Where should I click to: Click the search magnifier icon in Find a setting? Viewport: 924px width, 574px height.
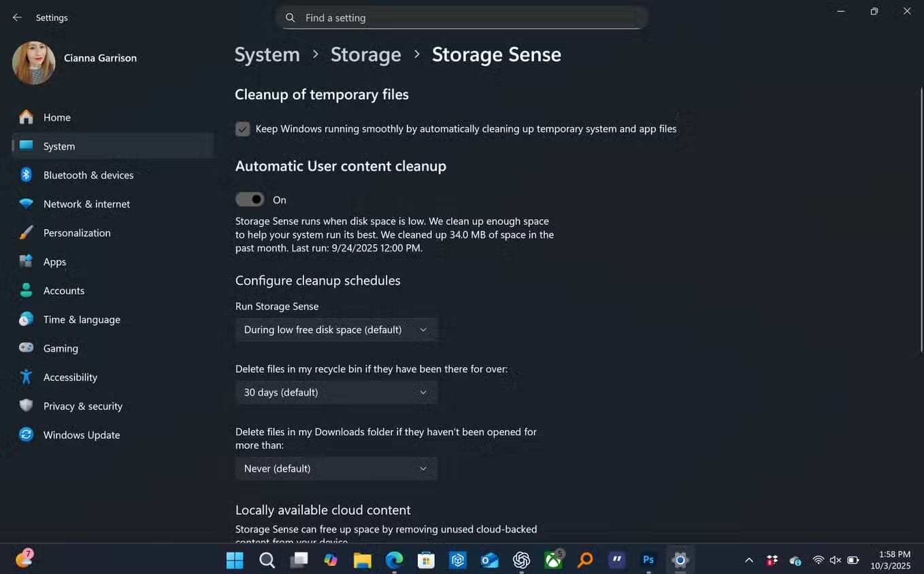coord(291,18)
